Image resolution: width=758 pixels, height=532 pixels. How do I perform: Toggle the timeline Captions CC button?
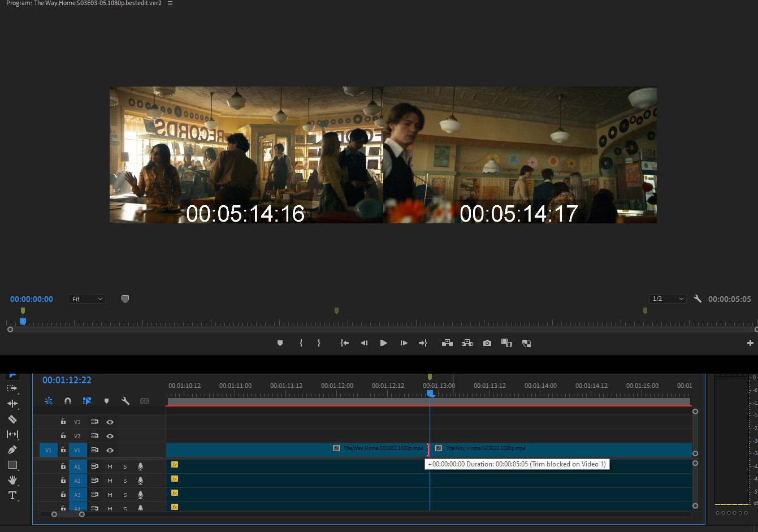point(145,401)
